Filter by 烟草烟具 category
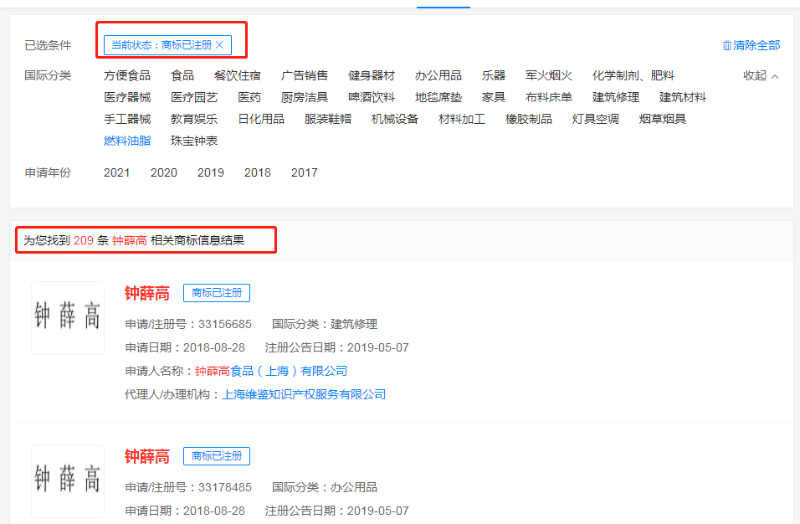The width and height of the screenshot is (800, 524). (662, 119)
